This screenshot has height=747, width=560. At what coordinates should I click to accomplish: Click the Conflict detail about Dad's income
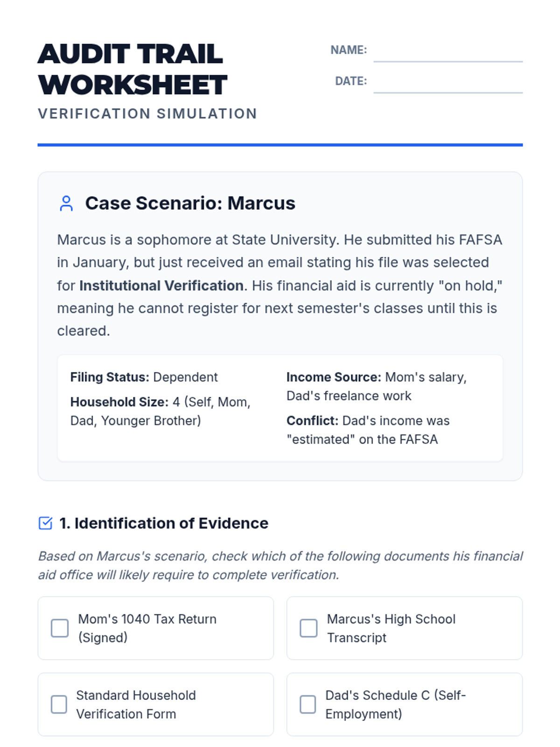tap(368, 430)
